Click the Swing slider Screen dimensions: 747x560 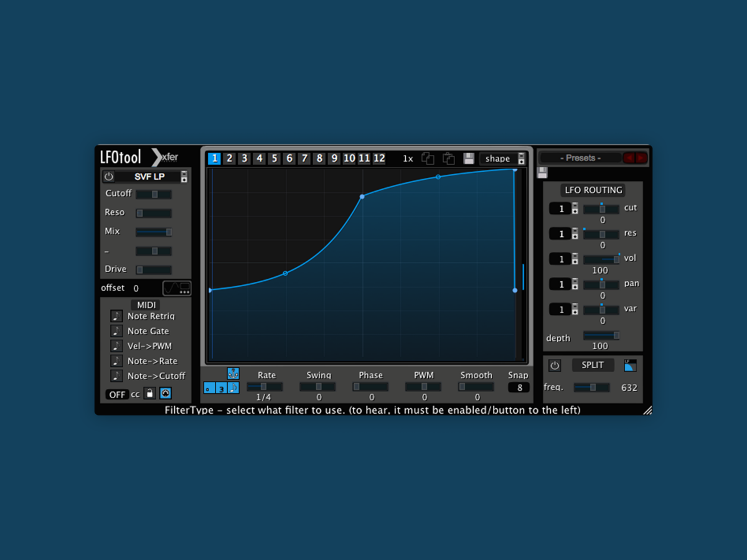pos(317,386)
